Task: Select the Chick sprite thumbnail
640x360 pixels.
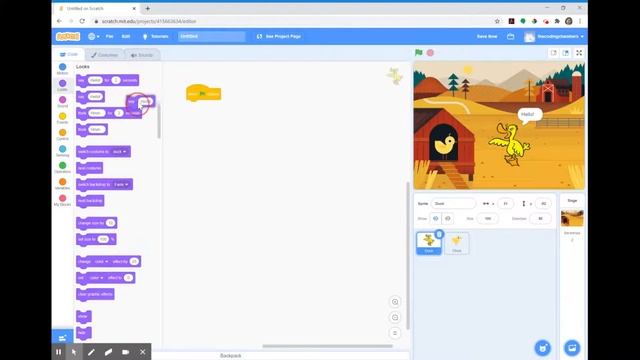Action: click(457, 243)
